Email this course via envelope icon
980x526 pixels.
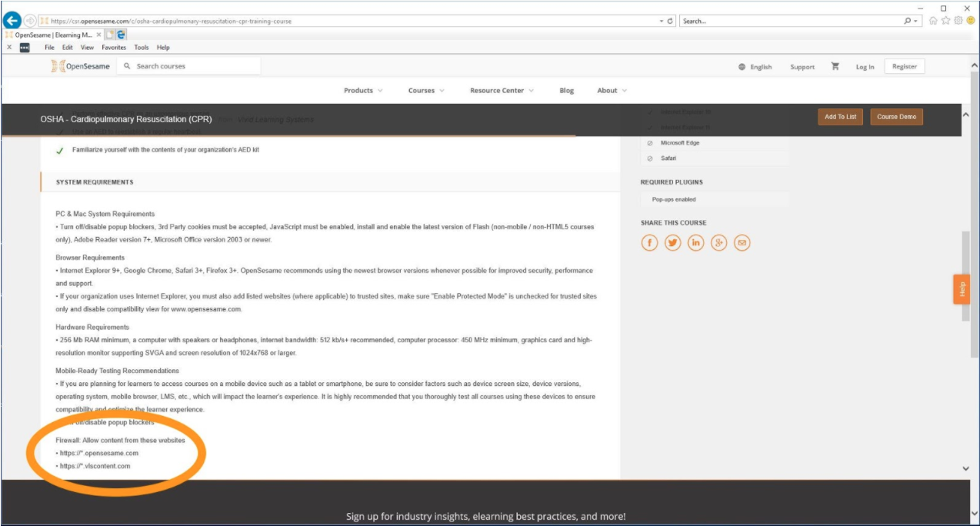(x=742, y=243)
